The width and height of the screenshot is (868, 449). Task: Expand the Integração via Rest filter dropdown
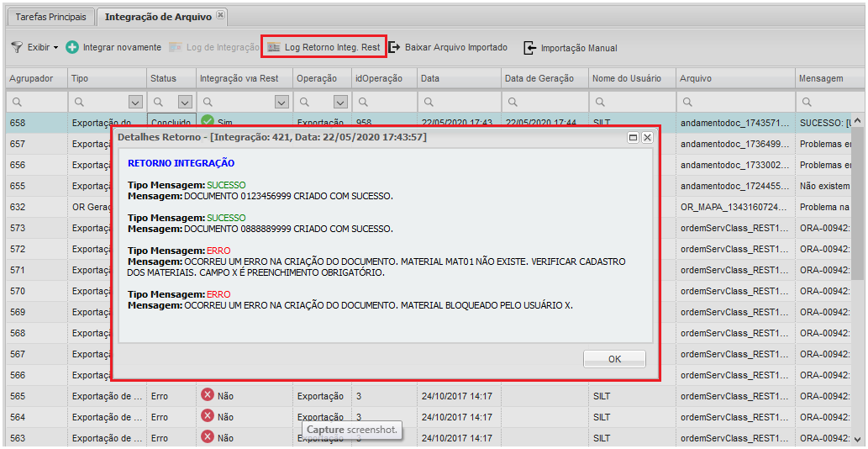pos(280,102)
